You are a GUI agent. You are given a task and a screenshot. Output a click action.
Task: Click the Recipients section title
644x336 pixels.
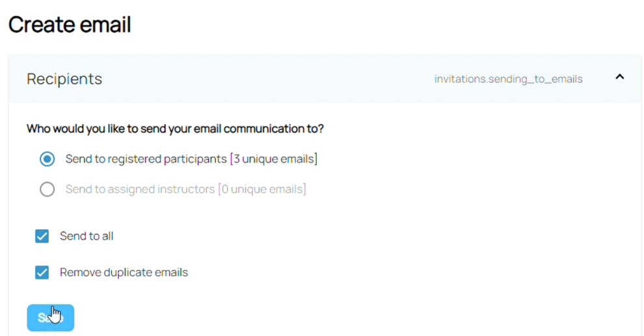coord(64,79)
